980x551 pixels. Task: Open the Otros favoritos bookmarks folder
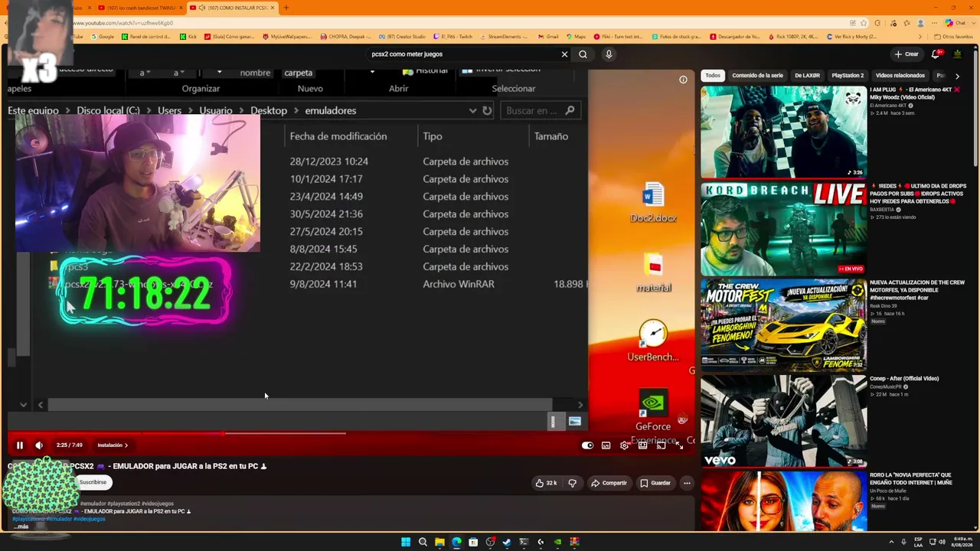tap(954, 37)
